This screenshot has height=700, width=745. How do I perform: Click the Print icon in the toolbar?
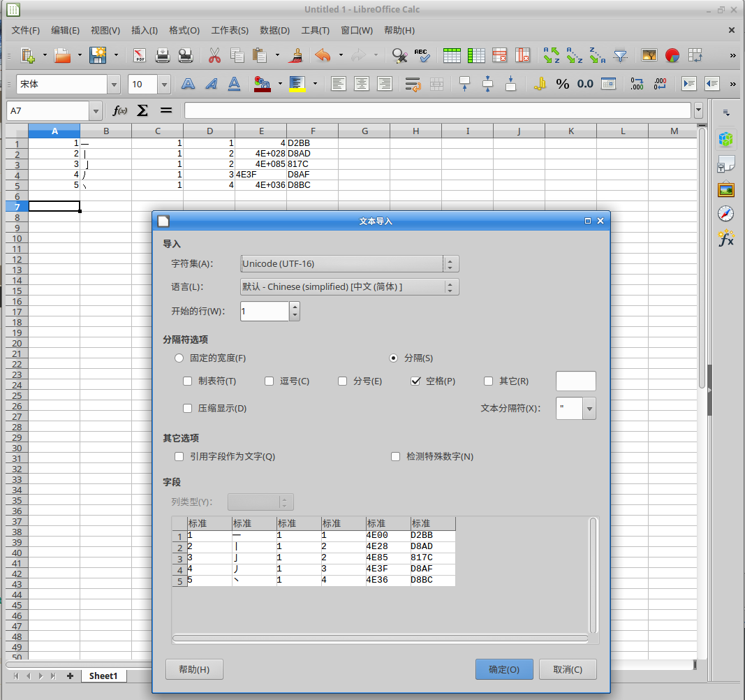tap(163, 56)
